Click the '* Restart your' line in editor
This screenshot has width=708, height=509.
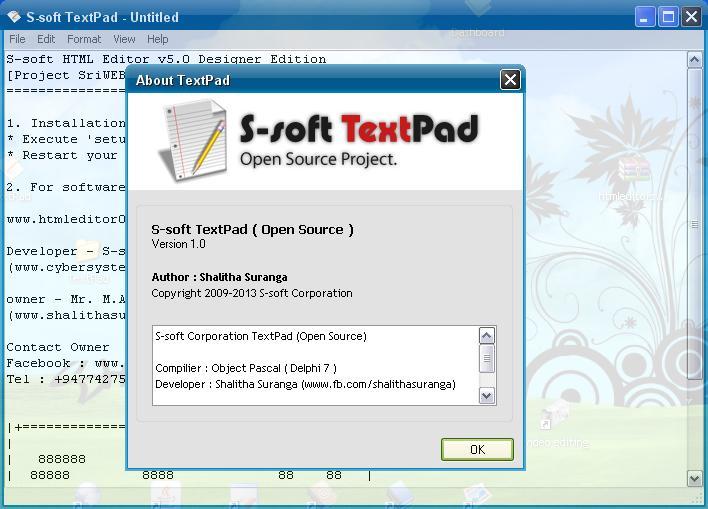62,155
